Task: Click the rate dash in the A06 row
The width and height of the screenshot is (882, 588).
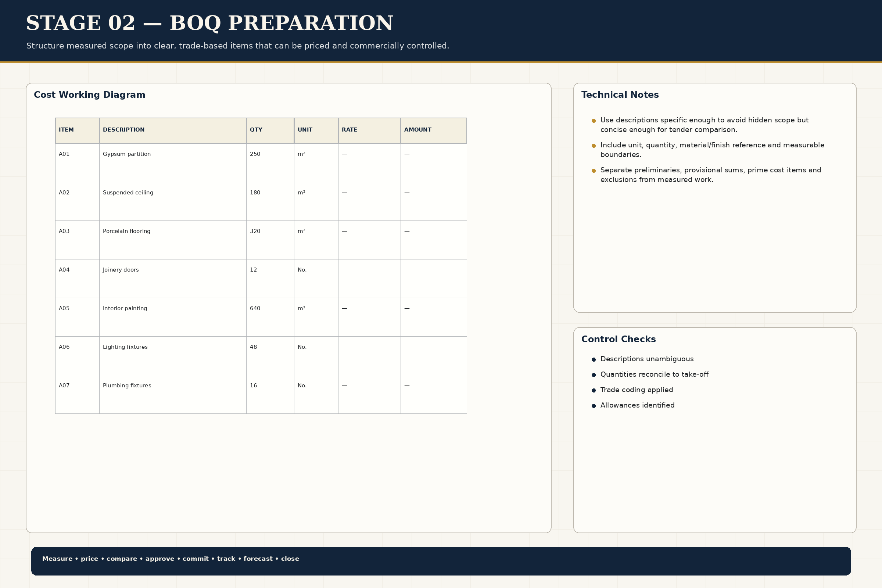Action: click(x=345, y=347)
